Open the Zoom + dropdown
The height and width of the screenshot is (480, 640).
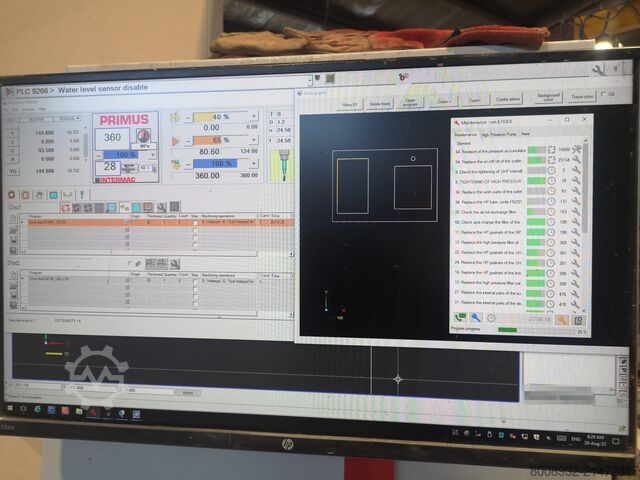tap(443, 100)
